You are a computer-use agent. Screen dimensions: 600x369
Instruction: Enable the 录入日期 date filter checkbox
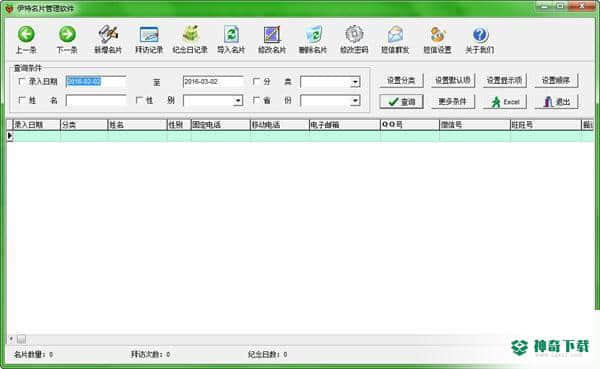[x=21, y=81]
